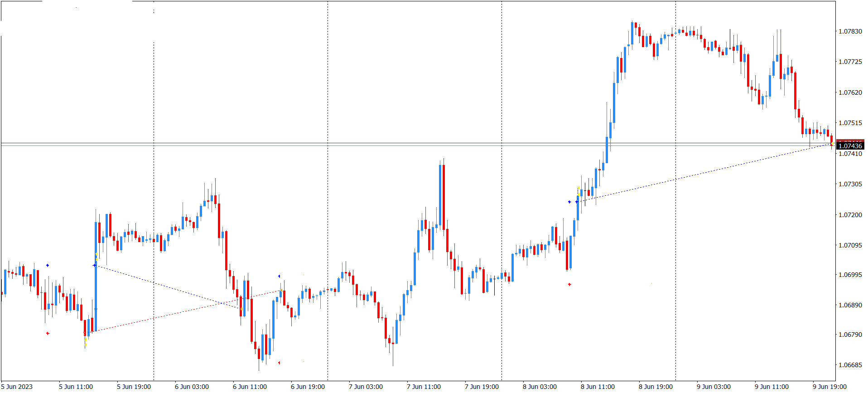Click the red trade marker below the 8 Jun candles
The image size is (868, 393).
[569, 284]
